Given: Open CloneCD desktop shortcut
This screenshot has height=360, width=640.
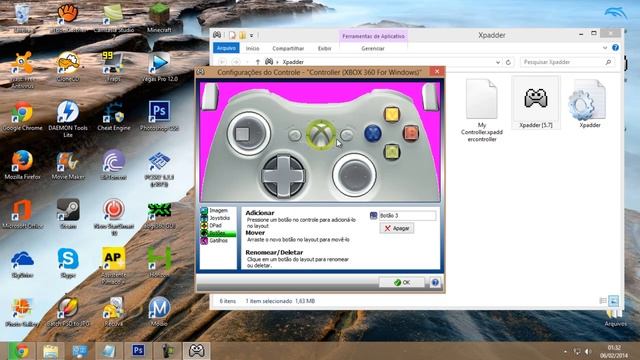Looking at the screenshot, I should click(68, 67).
